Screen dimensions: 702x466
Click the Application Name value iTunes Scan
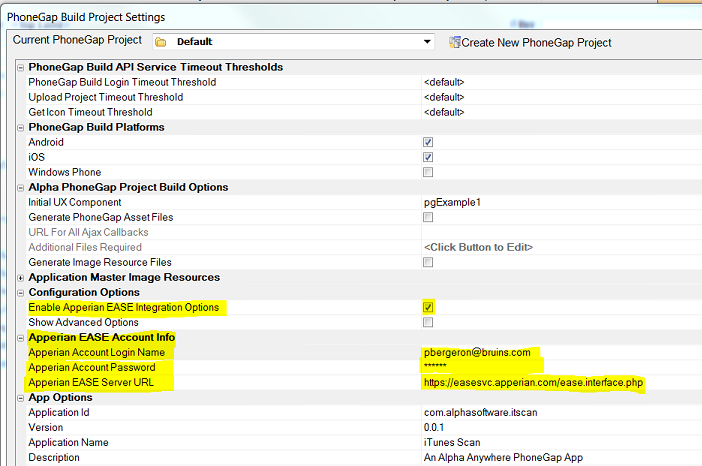(452, 442)
